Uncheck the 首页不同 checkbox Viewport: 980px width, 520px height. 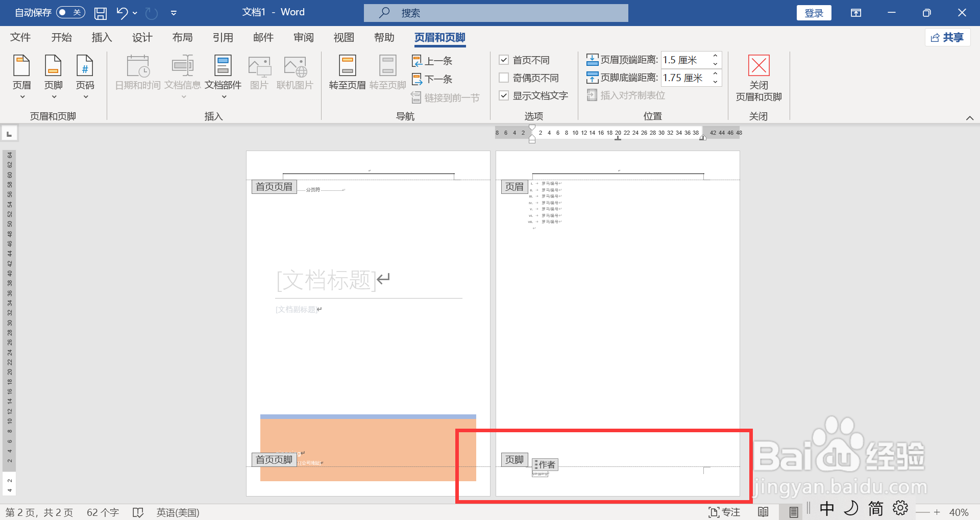click(504, 60)
